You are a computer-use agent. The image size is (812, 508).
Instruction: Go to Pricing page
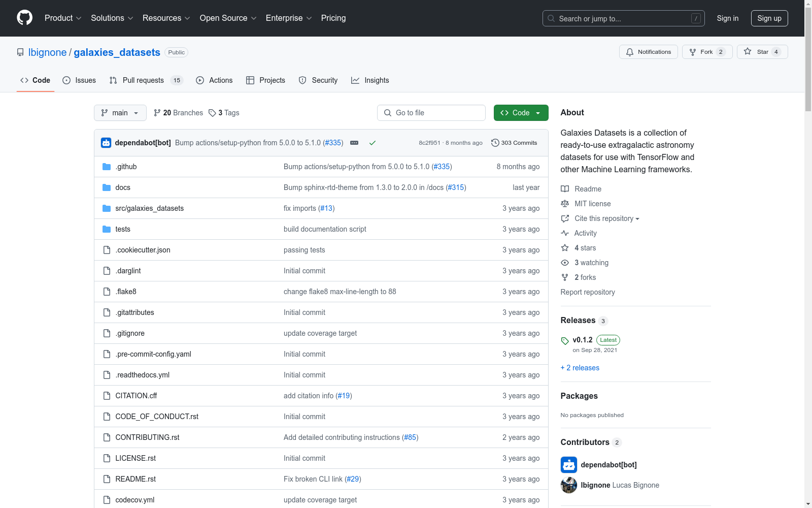pos(333,18)
